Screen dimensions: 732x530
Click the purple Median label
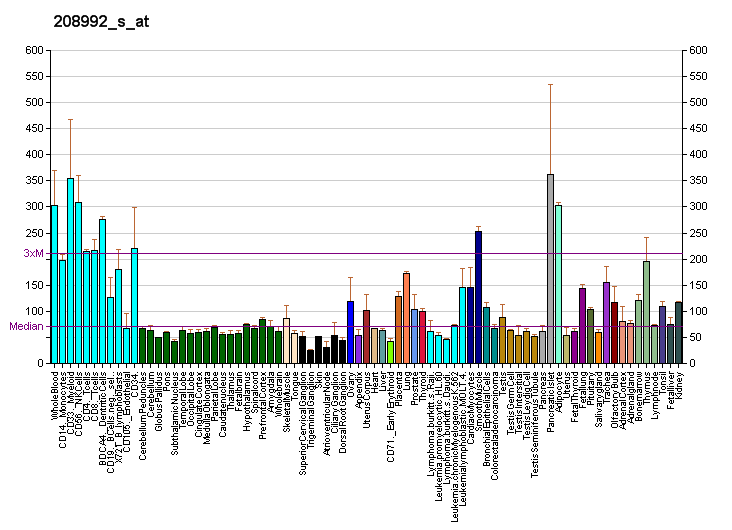[26, 326]
